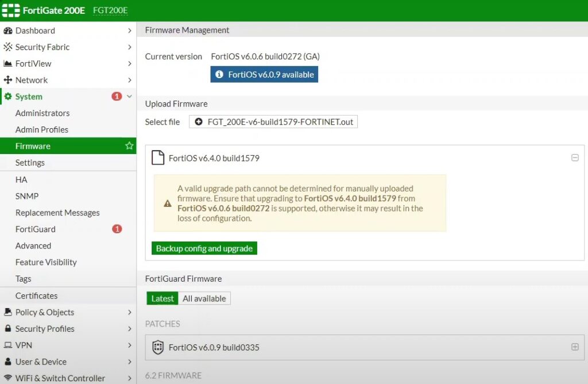Click the PATCHES section label
The width and height of the screenshot is (588, 384).
[x=163, y=324]
